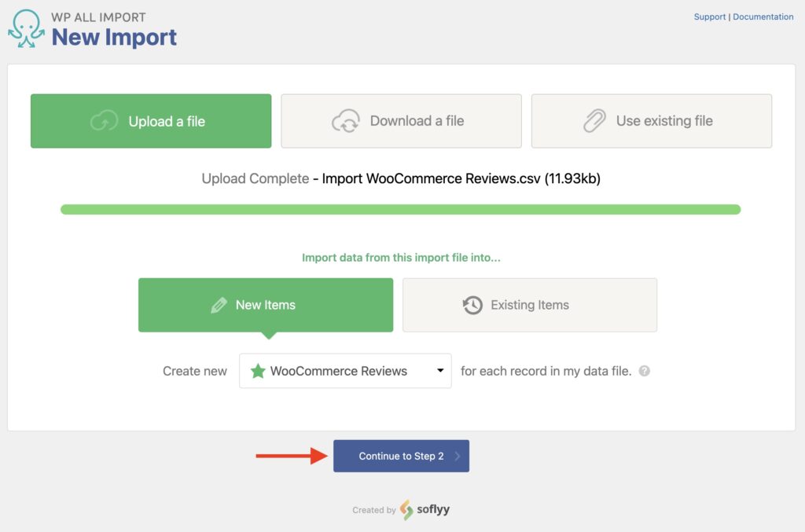Open the Support link
Viewport: 805px width, 532px height.
pos(710,17)
